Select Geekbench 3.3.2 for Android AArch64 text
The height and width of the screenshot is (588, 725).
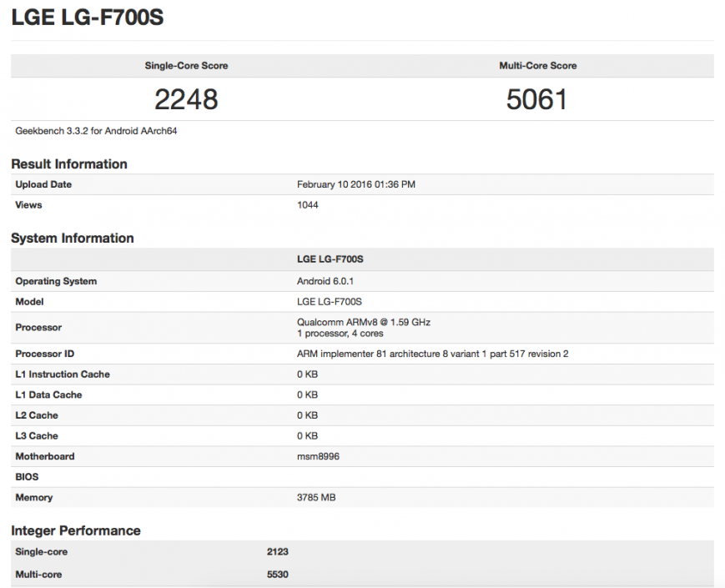coord(96,131)
